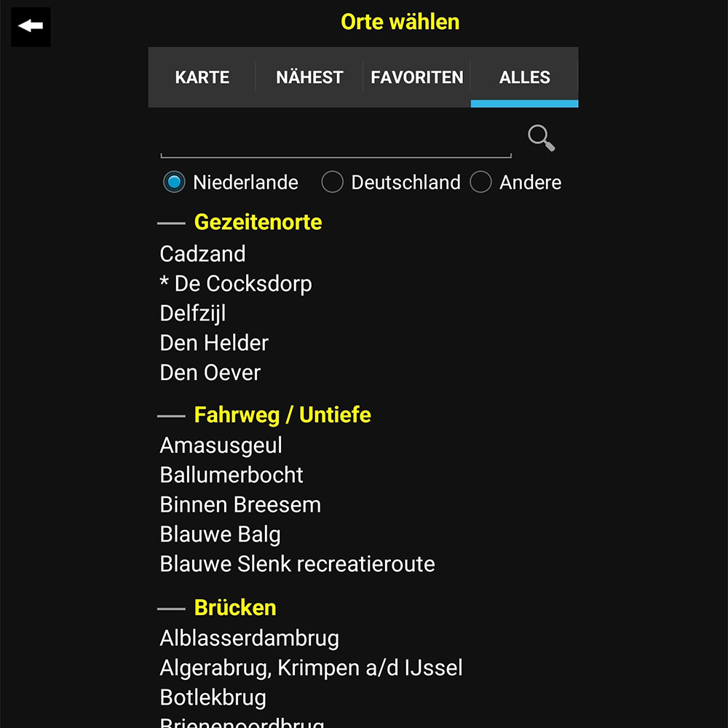Collapse the Gezeitenorte section
728x728 pixels.
[x=257, y=222]
